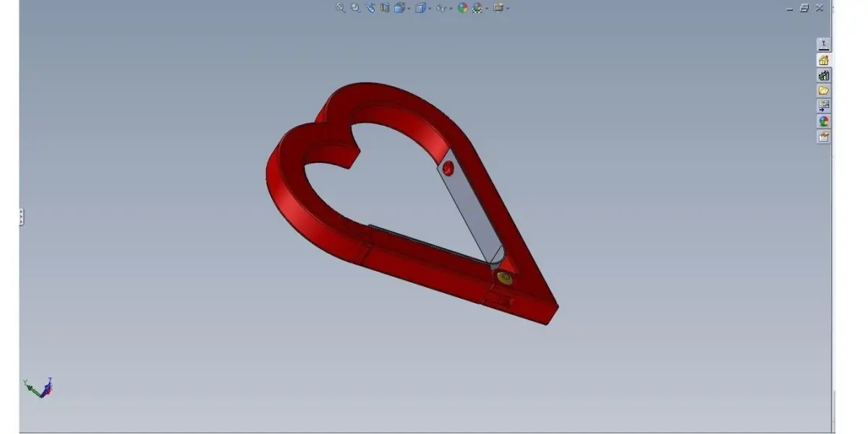Expand the View Orientation dropdown arrow

click(x=409, y=9)
